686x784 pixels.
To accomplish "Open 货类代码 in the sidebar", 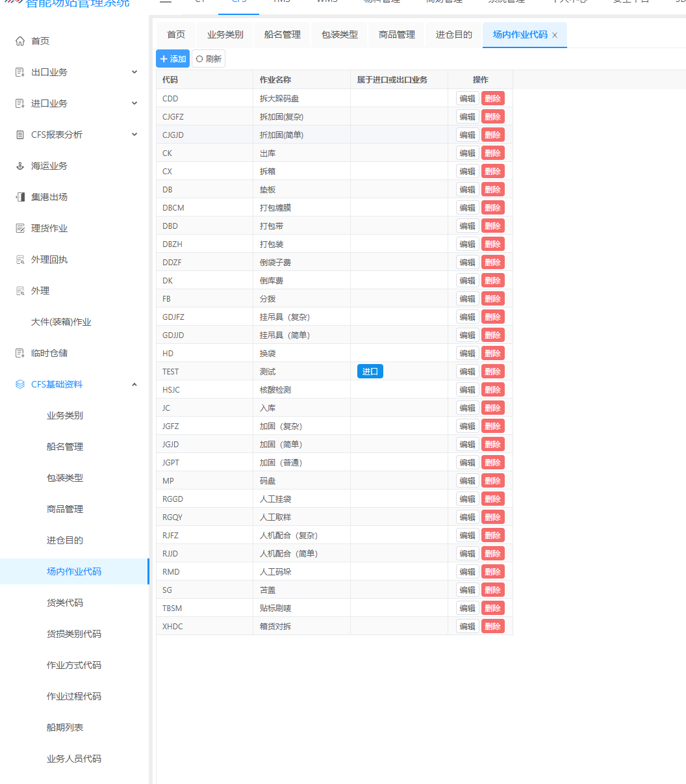I will 65,603.
